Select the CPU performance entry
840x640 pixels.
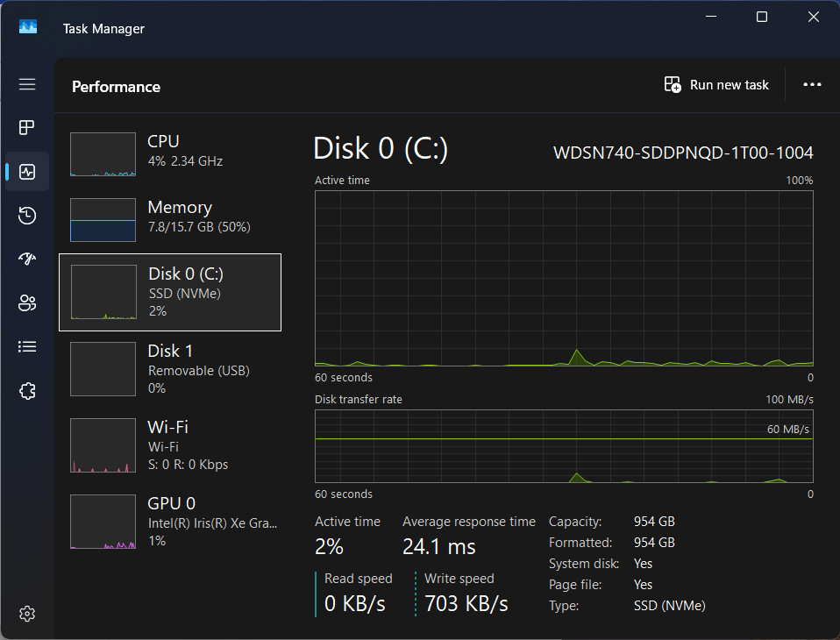pos(170,153)
